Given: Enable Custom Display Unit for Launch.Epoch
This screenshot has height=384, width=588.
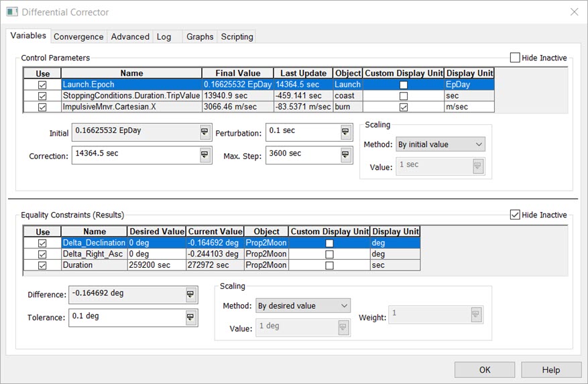Looking at the screenshot, I should click(403, 85).
